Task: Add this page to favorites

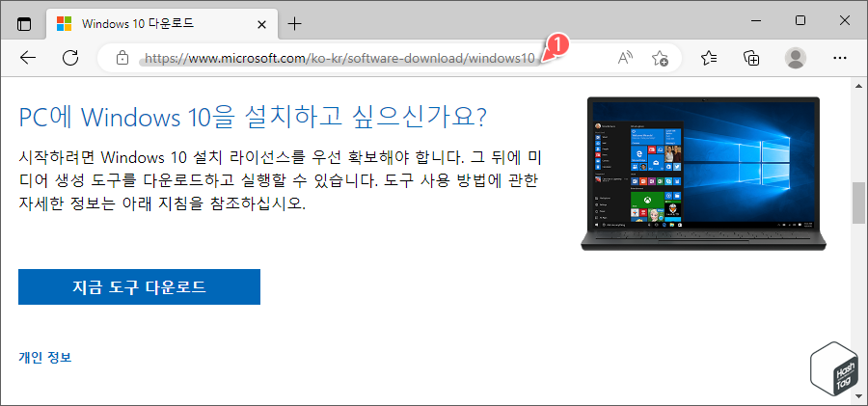Action: pyautogui.click(x=660, y=58)
